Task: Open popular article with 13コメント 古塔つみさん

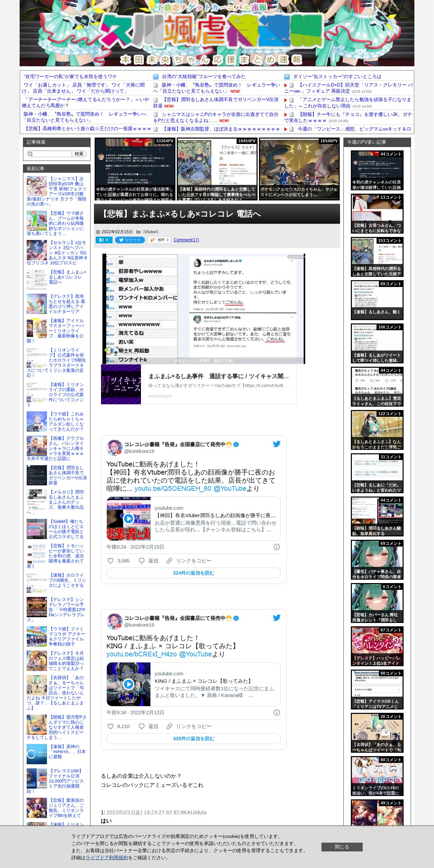Action: (x=377, y=214)
